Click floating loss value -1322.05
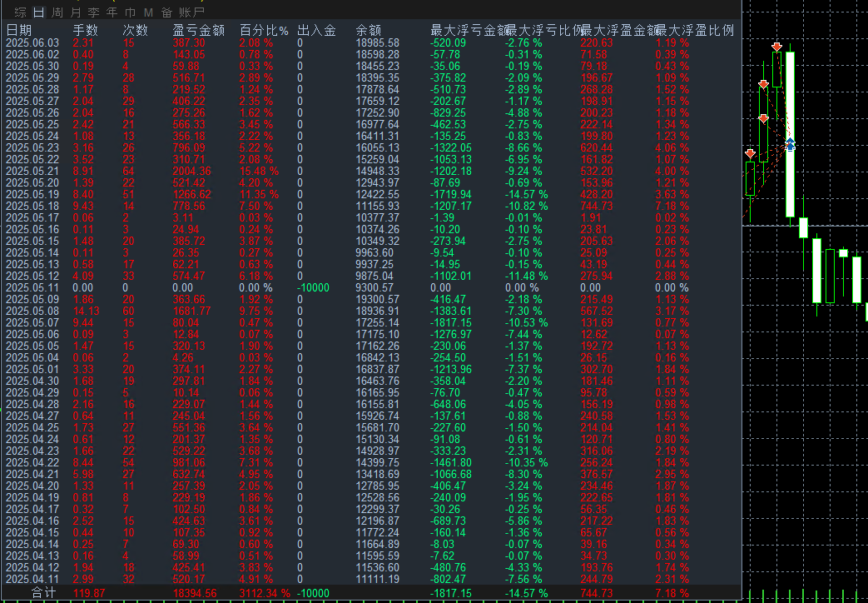The width and height of the screenshot is (868, 603). coord(451,148)
